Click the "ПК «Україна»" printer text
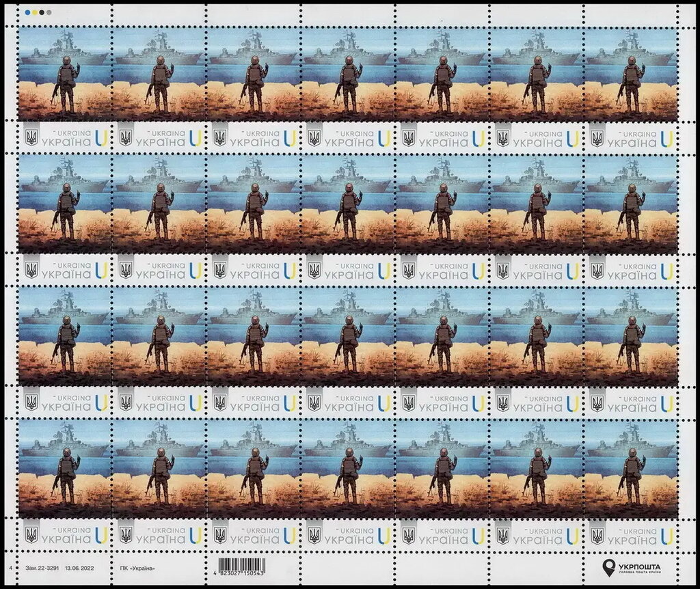Image resolution: width=700 pixels, height=589 pixels. [x=137, y=568]
